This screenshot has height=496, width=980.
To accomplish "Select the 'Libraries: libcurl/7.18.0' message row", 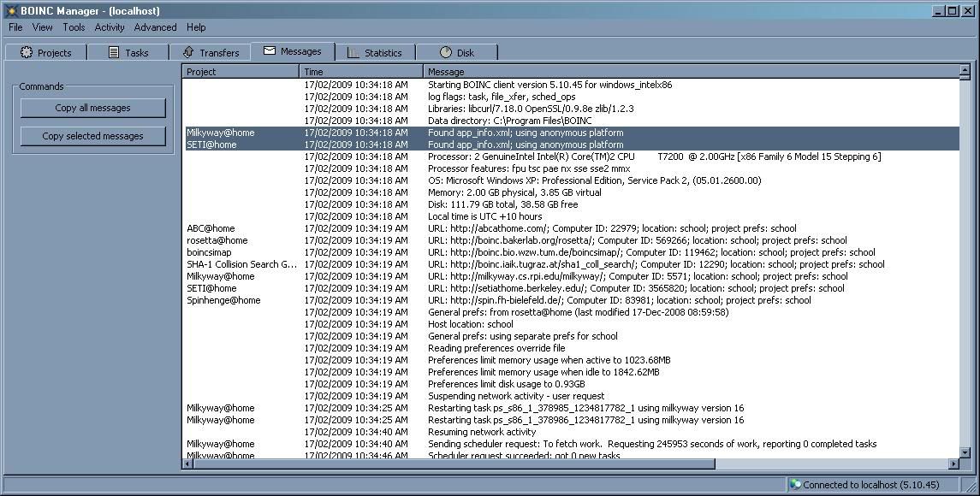I will click(571, 108).
